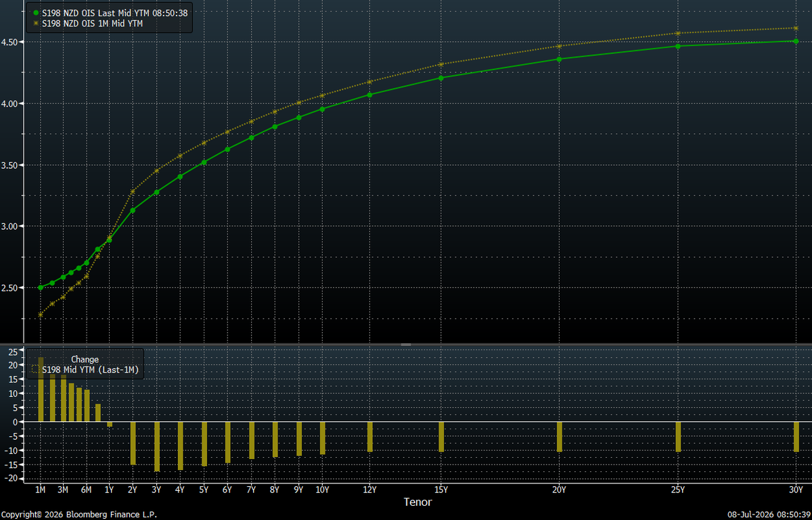Click the change bar at 7Y tenor
Screen dimensions: 812x520
tap(252, 441)
